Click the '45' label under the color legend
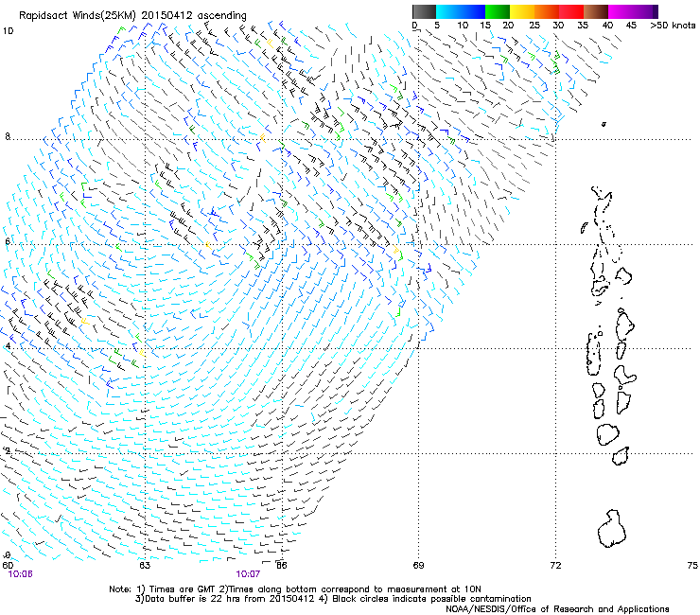700x615 pixels. pos(631,26)
